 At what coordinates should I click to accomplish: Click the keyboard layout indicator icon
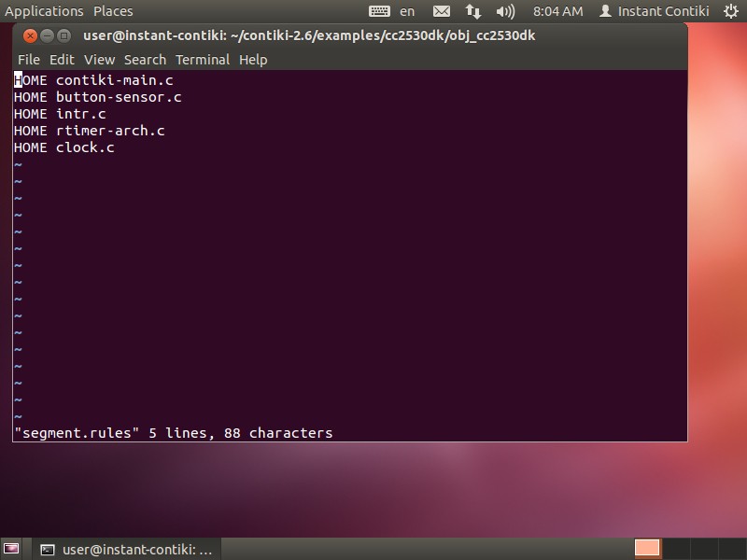[x=379, y=11]
